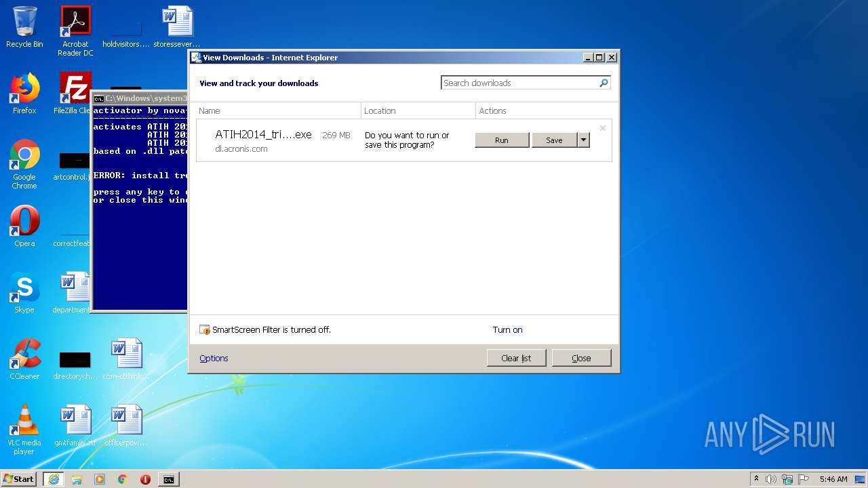868x488 pixels.
Task: Sort downloads by Name column
Action: [278, 110]
